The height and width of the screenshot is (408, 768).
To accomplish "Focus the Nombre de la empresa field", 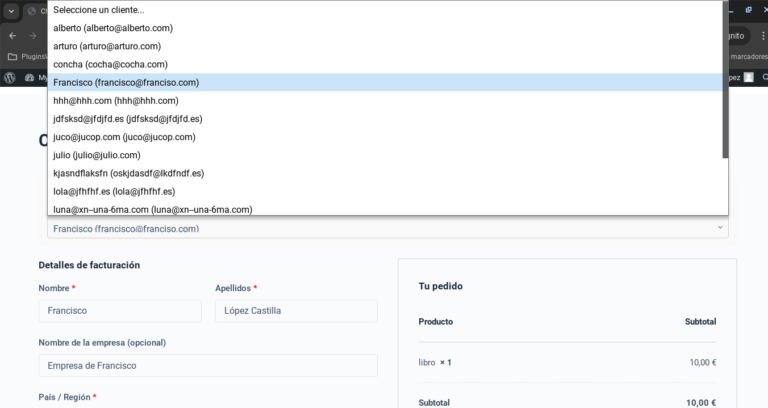I will tap(208, 365).
